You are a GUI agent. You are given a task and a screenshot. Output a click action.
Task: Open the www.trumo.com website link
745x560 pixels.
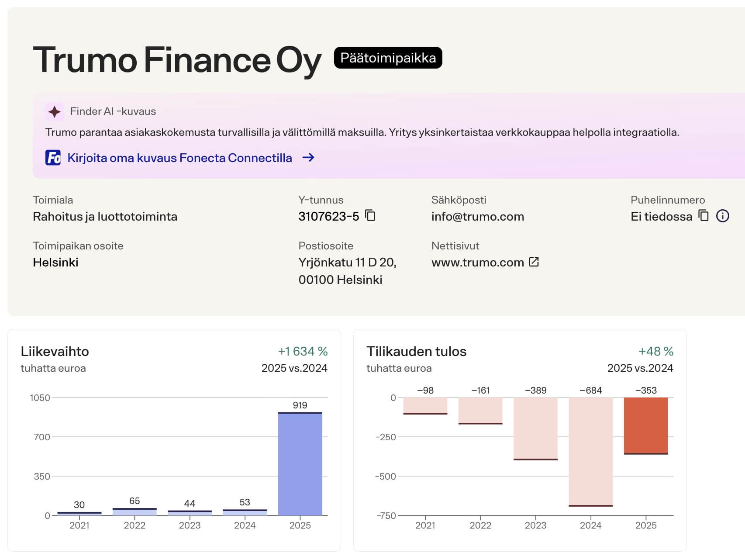478,262
